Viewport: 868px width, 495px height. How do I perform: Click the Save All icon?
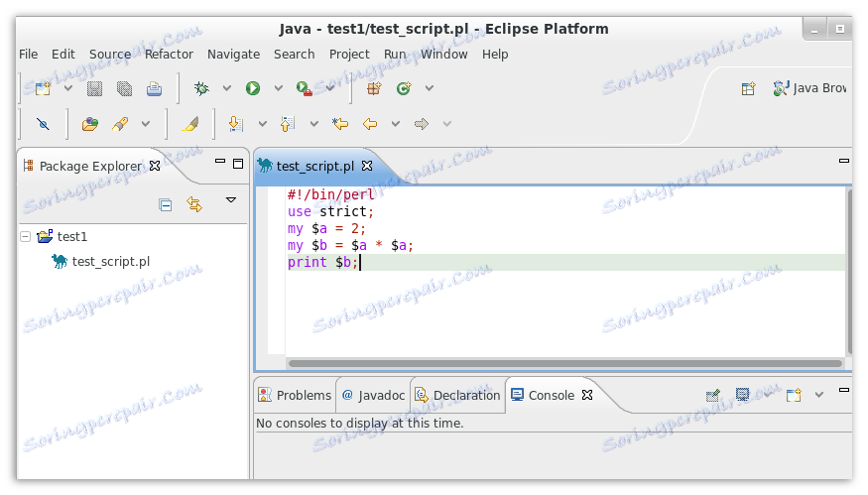(125, 88)
